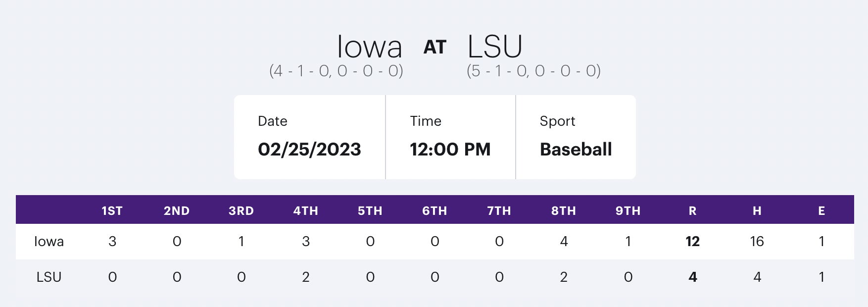
Task: Click the 8TH inning column header
Action: [564, 211]
